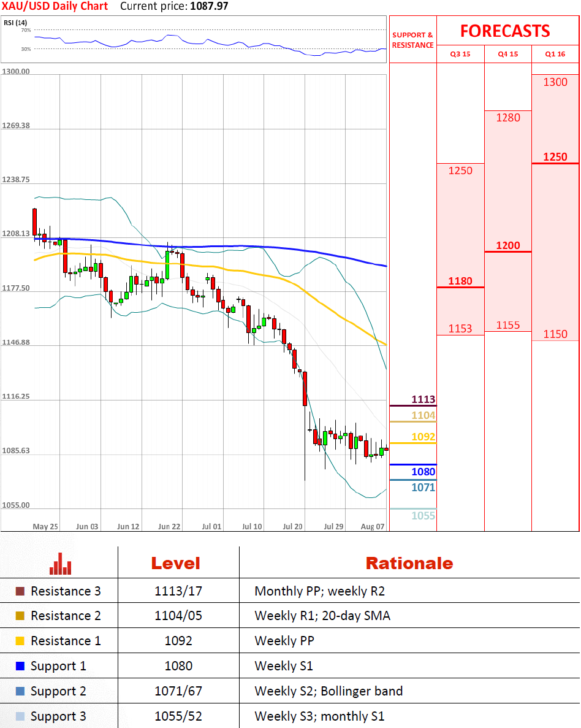The image size is (581, 728).
Task: Click the 1280 forecast value in Q4 15
Action: point(507,118)
